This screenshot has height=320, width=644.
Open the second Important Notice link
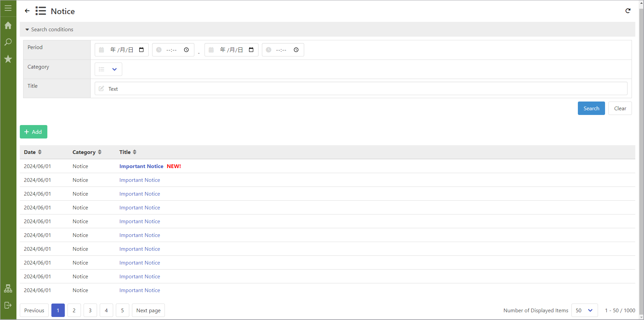[140, 180]
